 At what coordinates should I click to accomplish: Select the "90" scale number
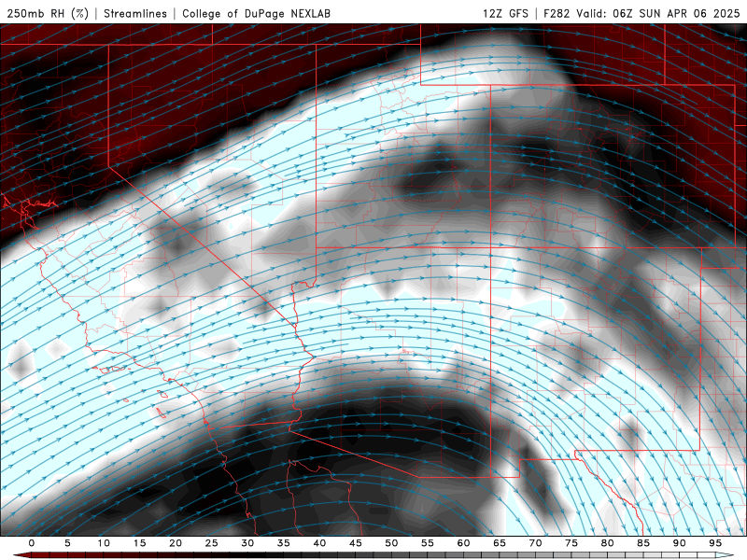tap(679, 543)
